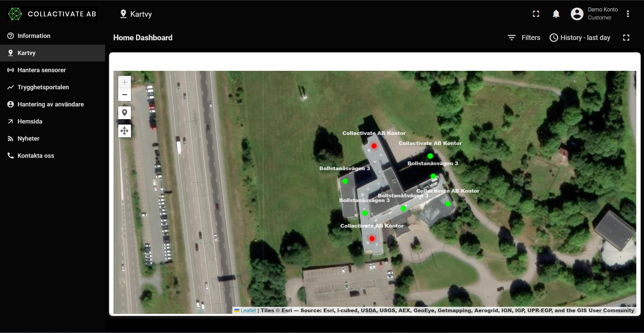Go to Trygghetsportalen in sidebar

click(x=43, y=87)
